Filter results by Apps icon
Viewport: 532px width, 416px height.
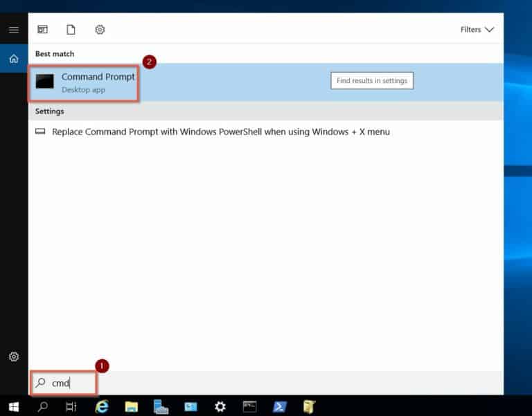point(42,30)
